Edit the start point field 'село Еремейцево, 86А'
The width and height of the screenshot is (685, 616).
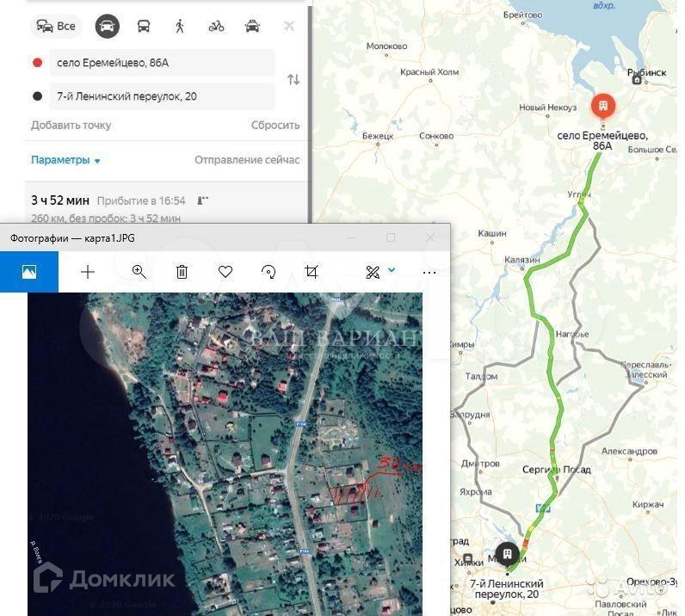click(x=162, y=63)
